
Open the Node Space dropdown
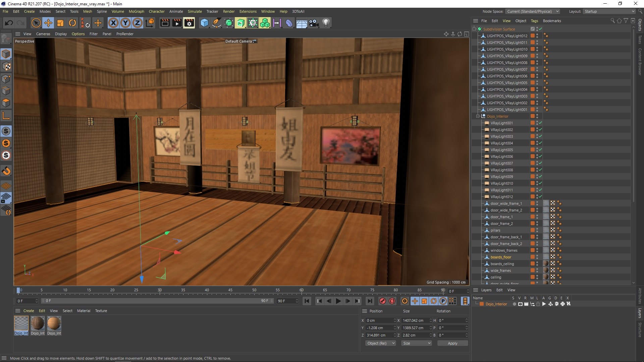pos(533,11)
